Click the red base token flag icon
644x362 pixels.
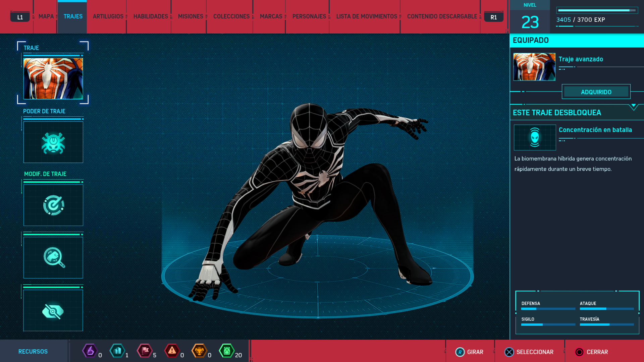(x=145, y=351)
